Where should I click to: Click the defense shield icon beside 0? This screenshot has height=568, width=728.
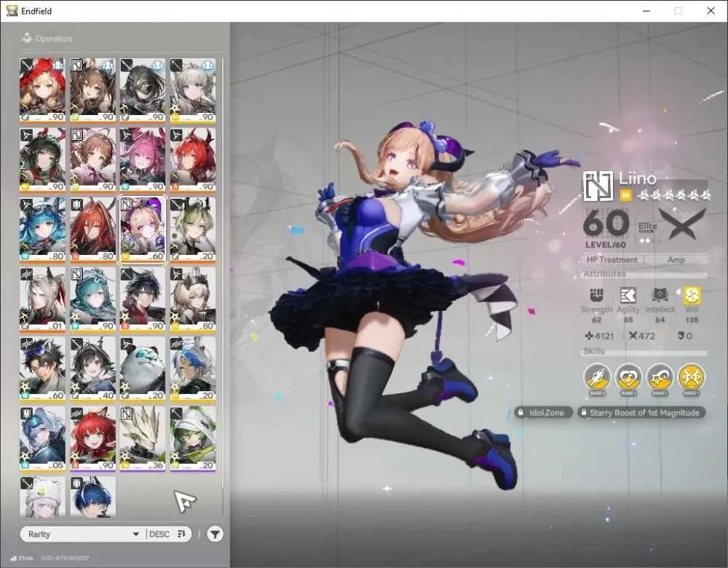coord(681,335)
